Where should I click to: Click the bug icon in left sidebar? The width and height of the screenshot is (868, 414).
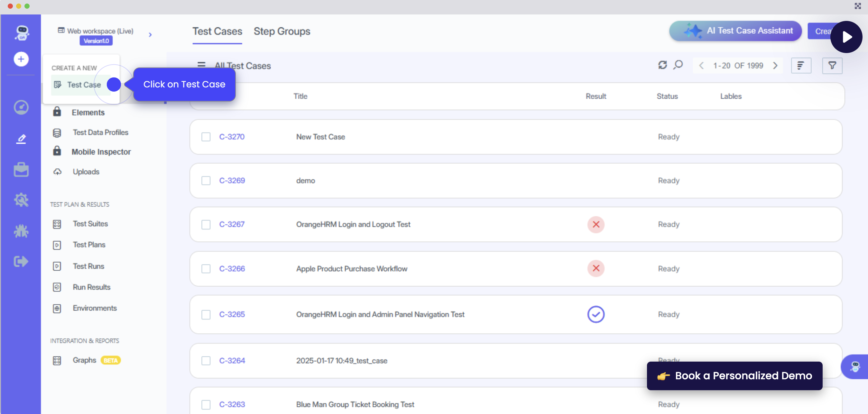coord(21,231)
